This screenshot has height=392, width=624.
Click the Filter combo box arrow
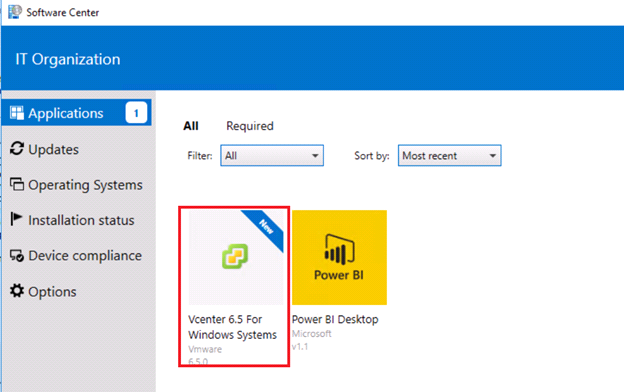315,156
